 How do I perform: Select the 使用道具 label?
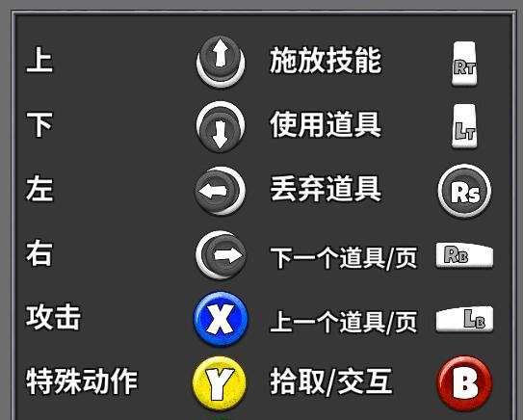click(x=326, y=124)
